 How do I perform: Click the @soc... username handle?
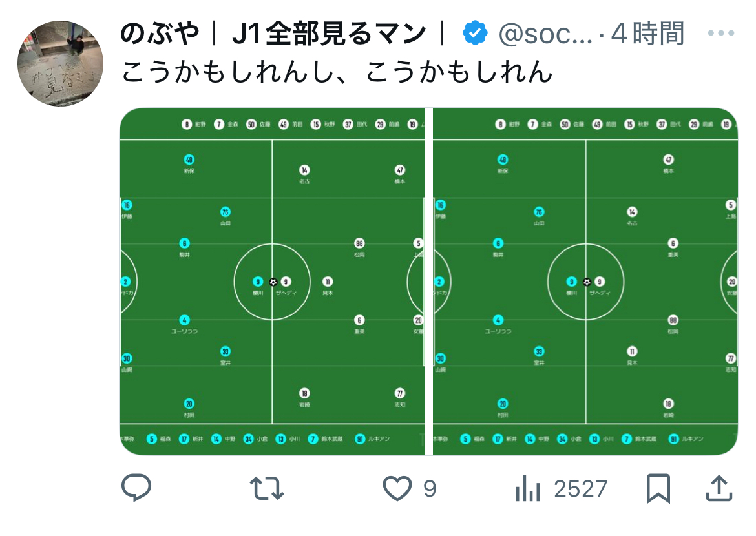coord(545,34)
